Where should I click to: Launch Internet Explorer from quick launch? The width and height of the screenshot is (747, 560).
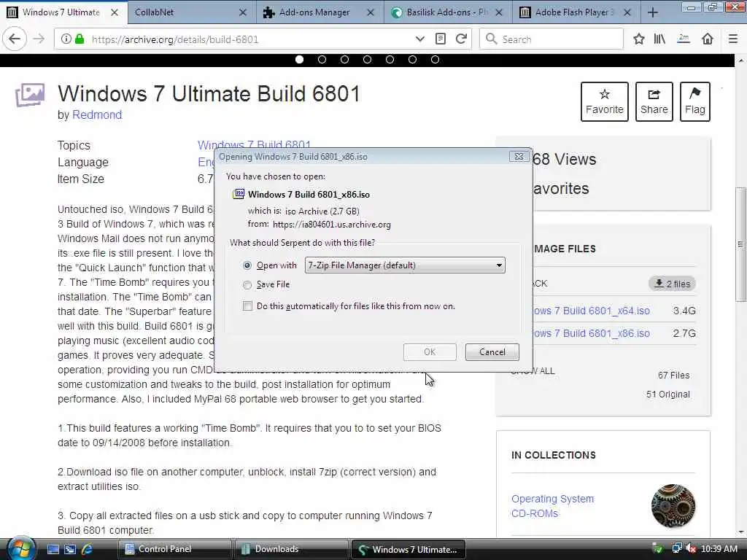pyautogui.click(x=87, y=549)
